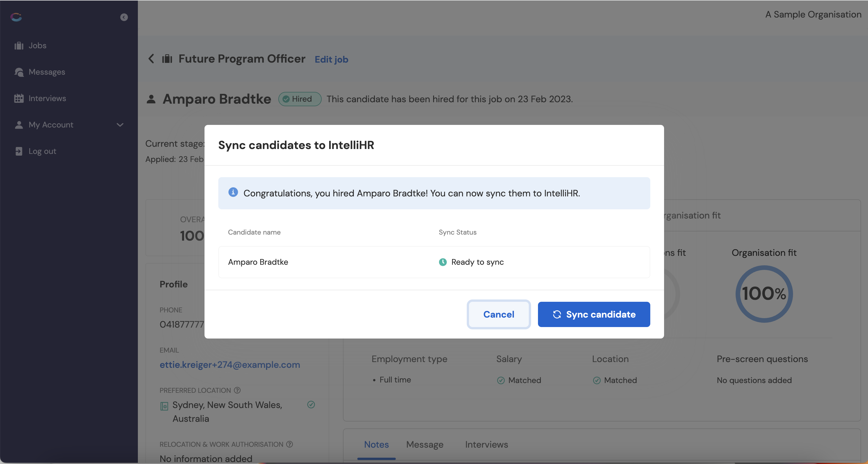Switch to the Interviews tab below the fit card
The height and width of the screenshot is (464, 868).
click(x=487, y=444)
